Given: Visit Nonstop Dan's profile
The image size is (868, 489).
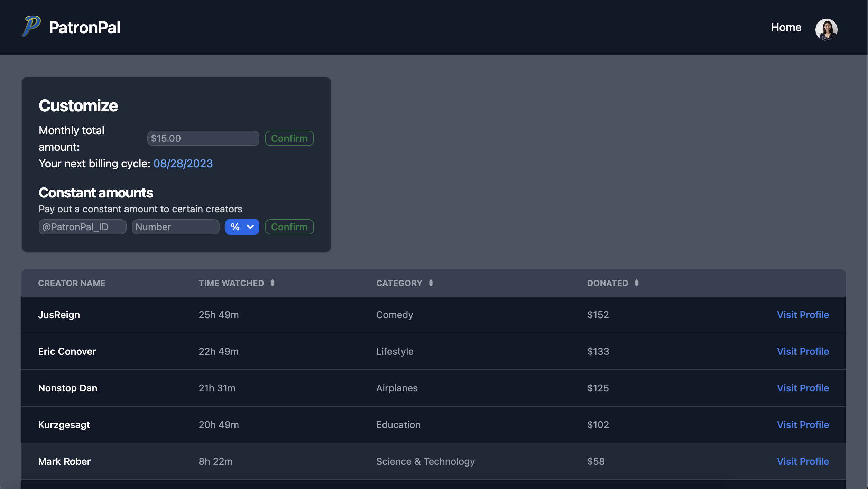Looking at the screenshot, I should click(803, 388).
